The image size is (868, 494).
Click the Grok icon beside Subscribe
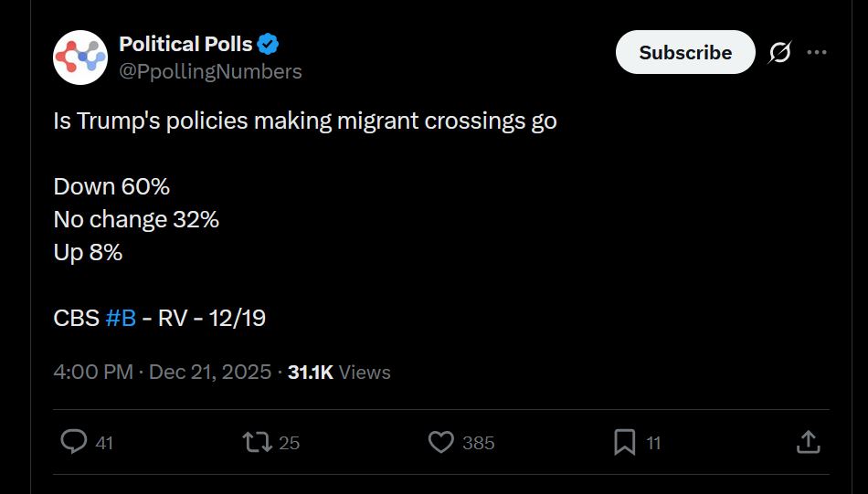pyautogui.click(x=779, y=53)
